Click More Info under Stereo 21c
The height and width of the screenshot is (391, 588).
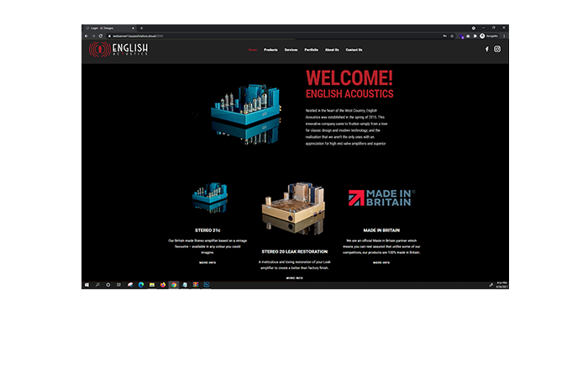coord(207,262)
